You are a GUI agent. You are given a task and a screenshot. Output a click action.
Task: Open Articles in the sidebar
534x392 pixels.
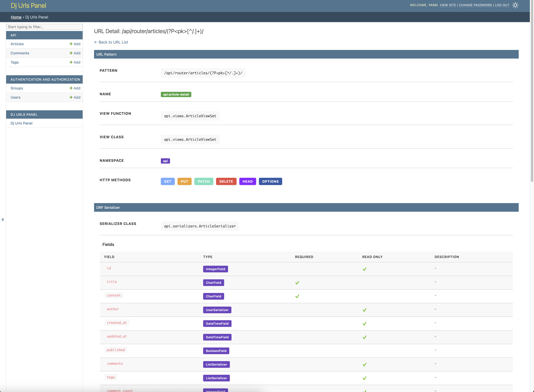17,44
